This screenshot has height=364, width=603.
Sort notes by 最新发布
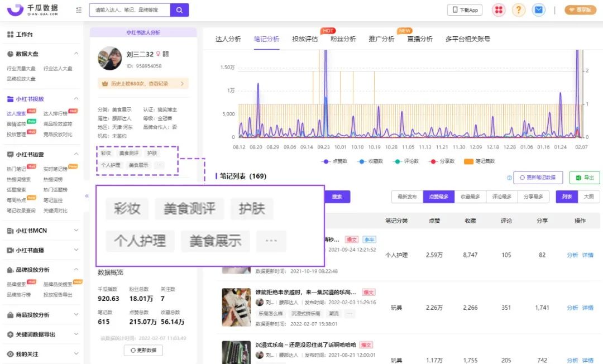(x=407, y=197)
